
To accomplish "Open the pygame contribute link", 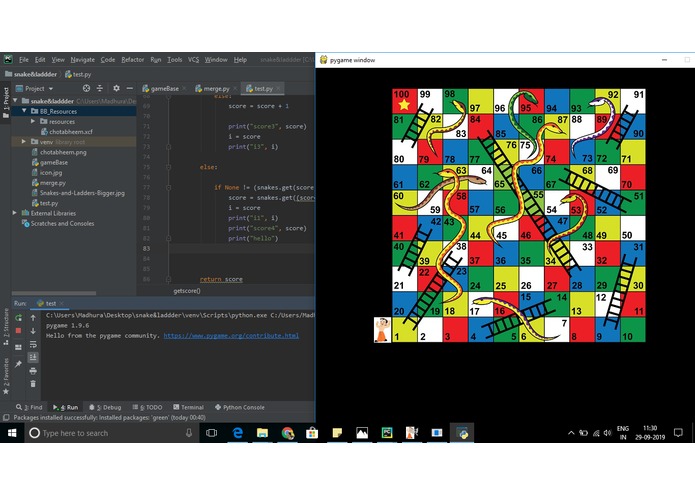I will click(x=231, y=335).
